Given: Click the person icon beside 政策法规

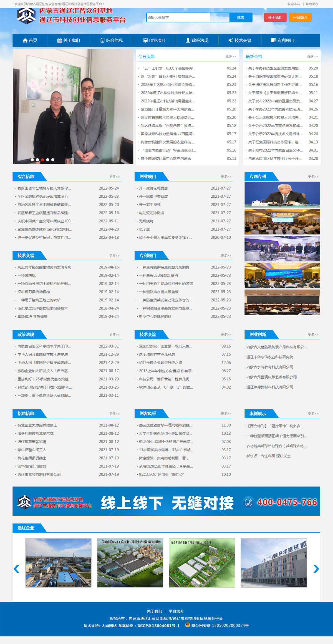Looking at the screenshot, I should click(x=188, y=41).
